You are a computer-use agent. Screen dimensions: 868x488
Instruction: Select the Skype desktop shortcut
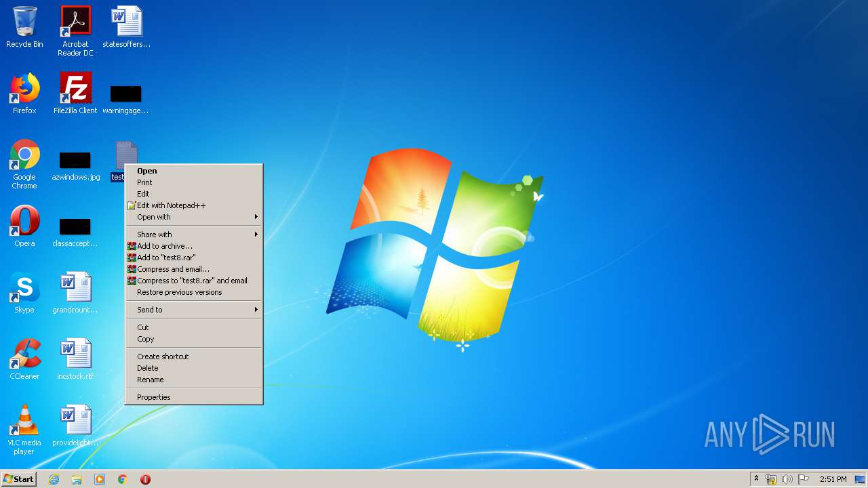pos(24,293)
